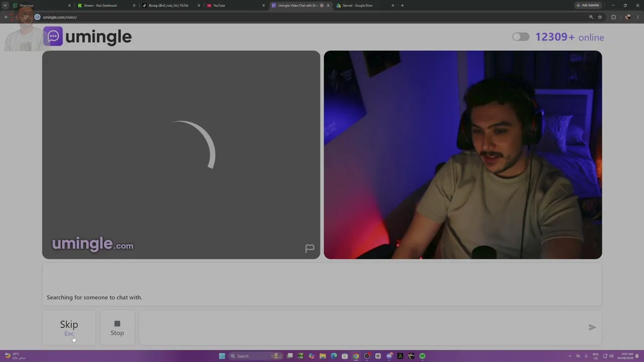Toggle the switch beside the online counter
The width and height of the screenshot is (644, 362).
tap(521, 37)
